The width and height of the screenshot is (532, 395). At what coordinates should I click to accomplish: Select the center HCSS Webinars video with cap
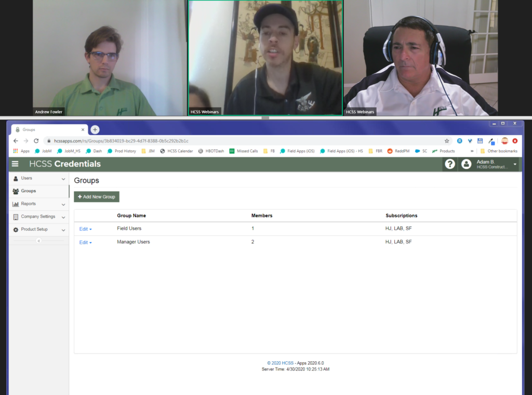pyautogui.click(x=265, y=58)
